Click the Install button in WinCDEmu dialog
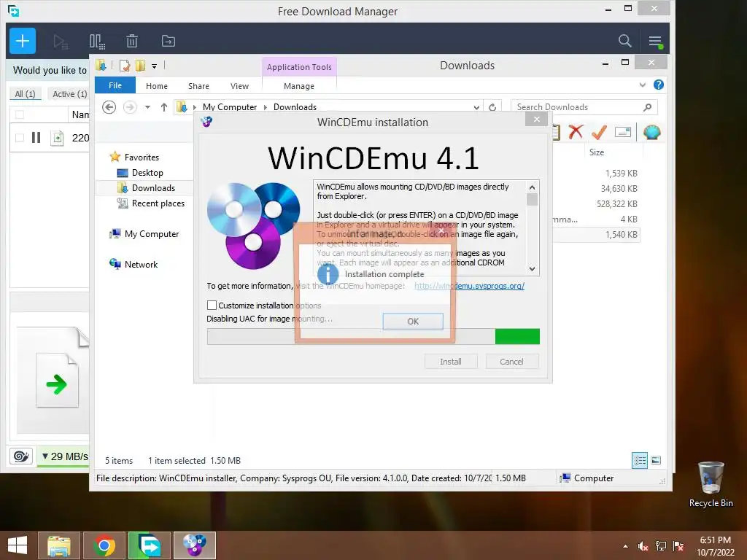 click(x=451, y=362)
